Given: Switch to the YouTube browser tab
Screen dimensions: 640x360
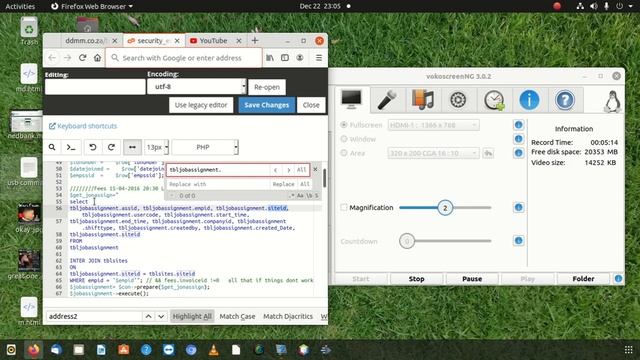Looking at the screenshot, I should pos(213,41).
